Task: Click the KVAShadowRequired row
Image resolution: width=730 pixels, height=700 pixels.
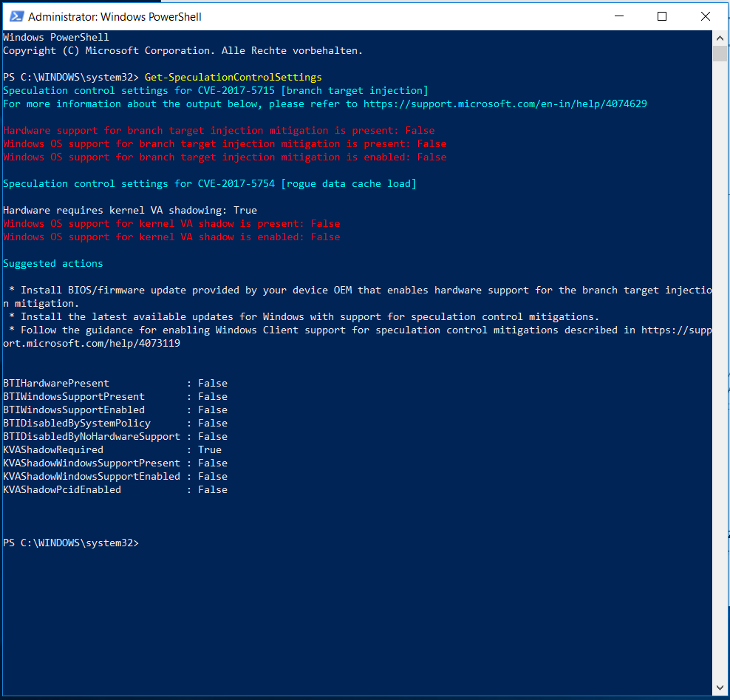Action: tap(112, 450)
